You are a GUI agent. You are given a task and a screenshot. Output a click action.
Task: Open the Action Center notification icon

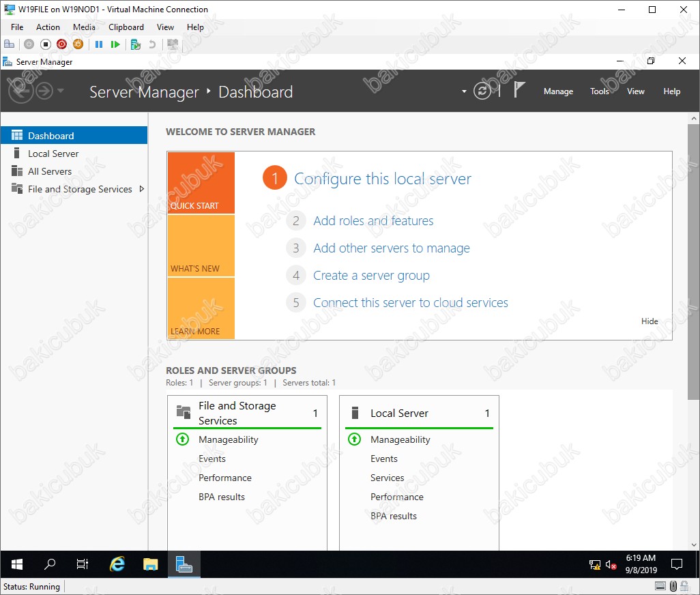677,564
